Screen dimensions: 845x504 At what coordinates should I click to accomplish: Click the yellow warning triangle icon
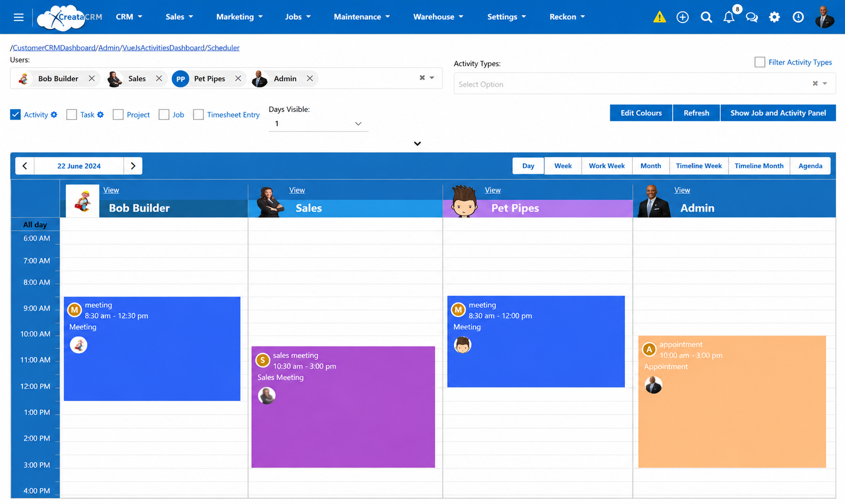click(659, 17)
